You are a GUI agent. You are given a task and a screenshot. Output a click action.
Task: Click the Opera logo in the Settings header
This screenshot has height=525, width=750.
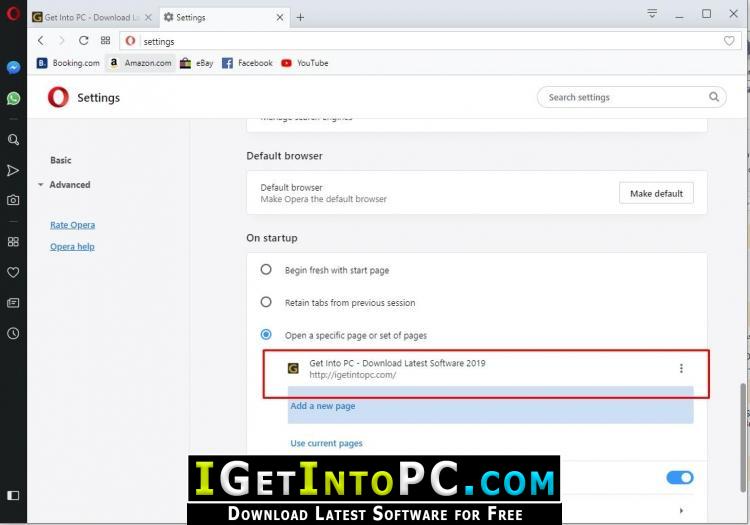58,98
